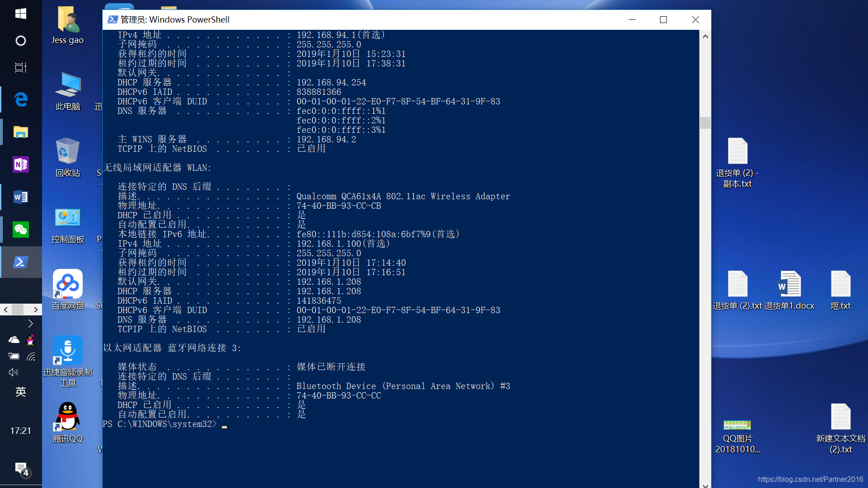Toggle the 英 input language indicator

[x=21, y=391]
